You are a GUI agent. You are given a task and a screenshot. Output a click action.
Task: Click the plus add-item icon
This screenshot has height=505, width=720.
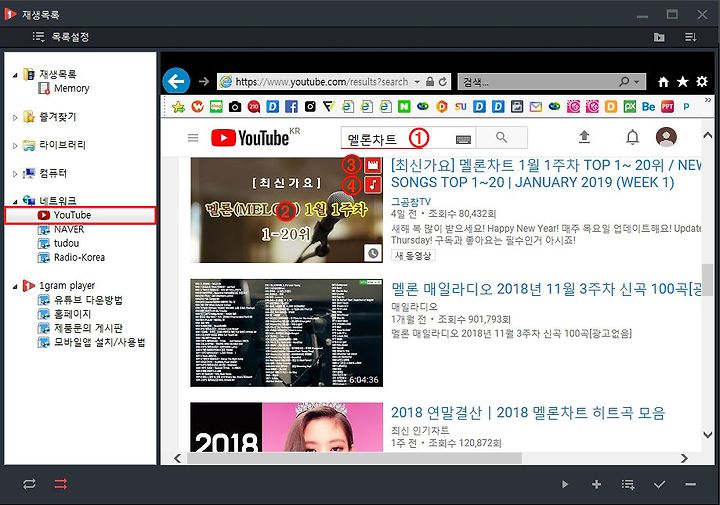click(596, 484)
